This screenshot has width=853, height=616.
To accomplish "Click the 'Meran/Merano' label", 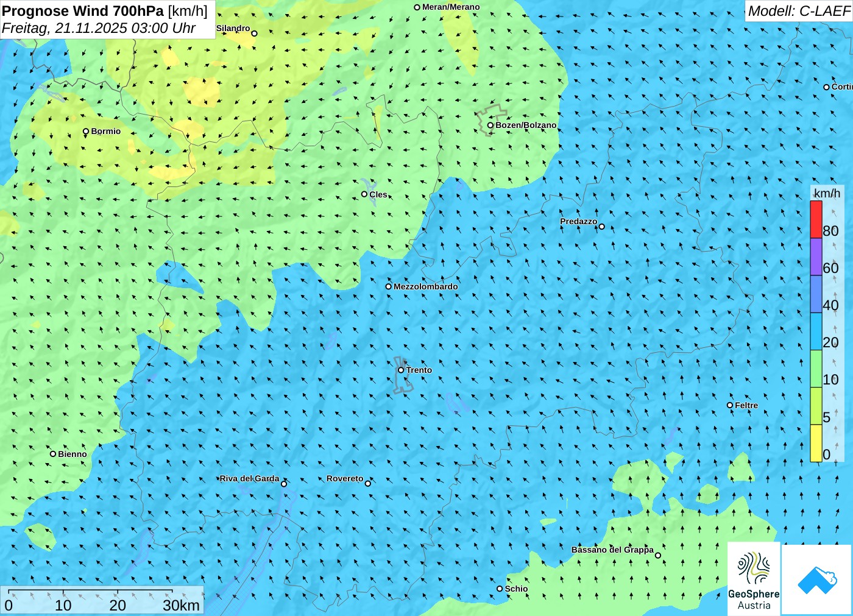I will tap(451, 7).
